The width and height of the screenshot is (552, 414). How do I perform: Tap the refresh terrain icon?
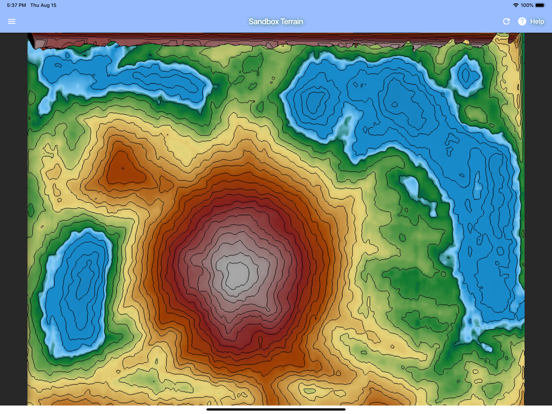506,21
